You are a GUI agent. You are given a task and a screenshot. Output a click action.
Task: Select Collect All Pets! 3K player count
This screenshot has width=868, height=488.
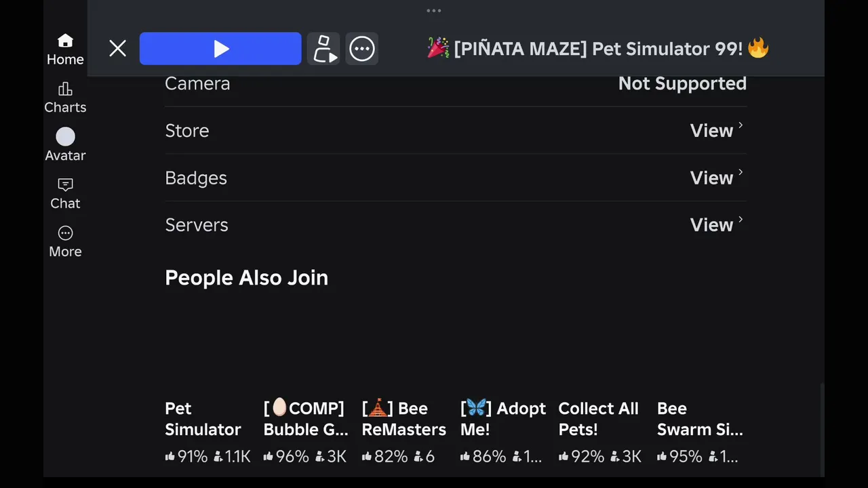[x=626, y=457]
